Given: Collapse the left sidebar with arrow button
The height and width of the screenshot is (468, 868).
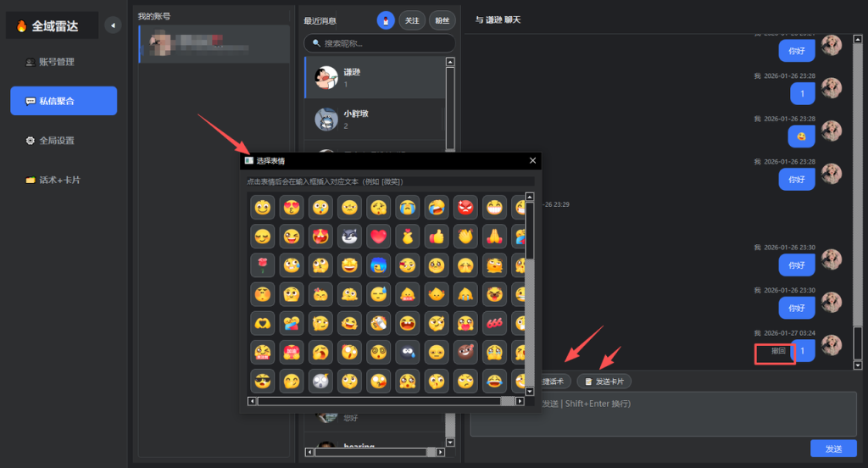Looking at the screenshot, I should point(113,25).
